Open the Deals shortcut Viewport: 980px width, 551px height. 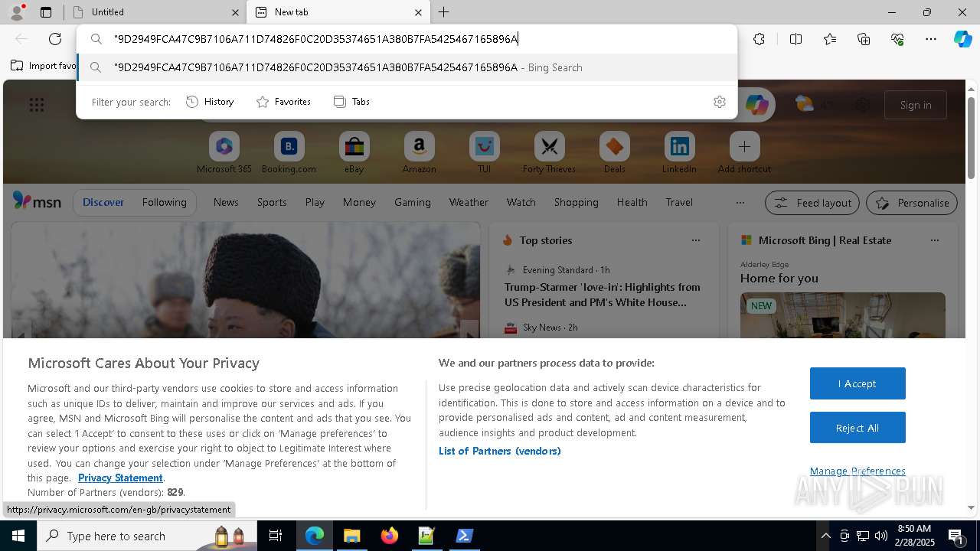pyautogui.click(x=614, y=153)
